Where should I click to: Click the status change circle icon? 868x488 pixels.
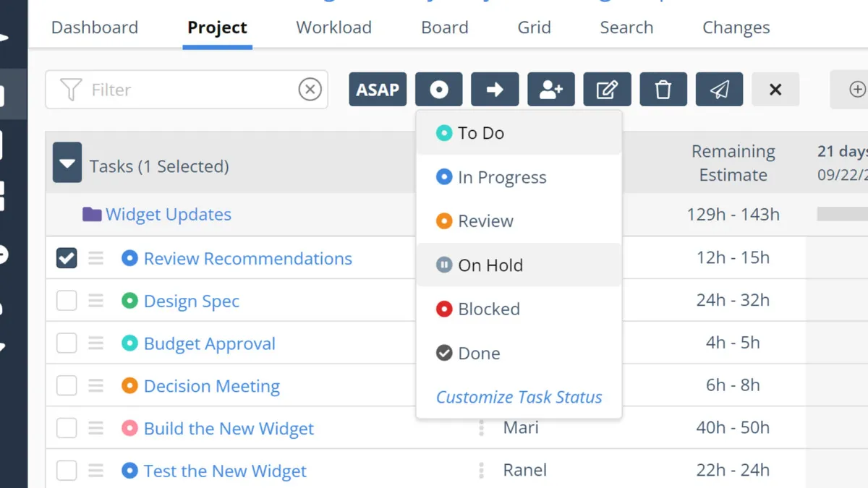click(x=438, y=90)
